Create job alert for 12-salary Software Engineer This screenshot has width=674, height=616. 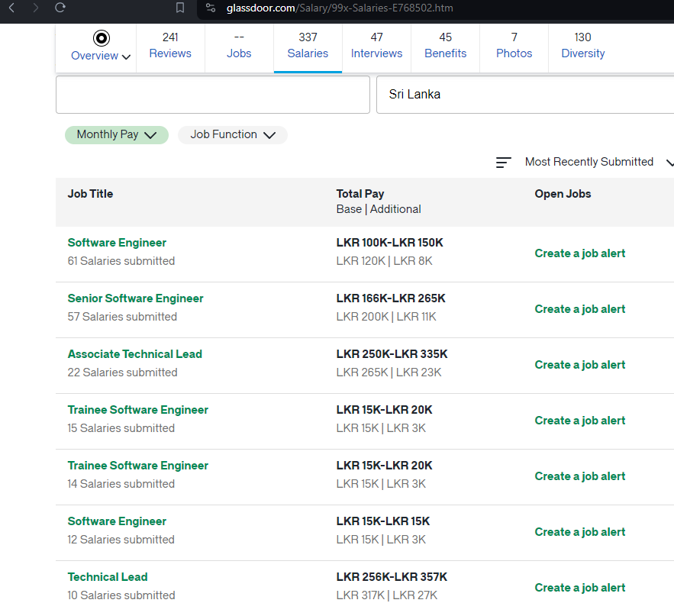pos(580,532)
